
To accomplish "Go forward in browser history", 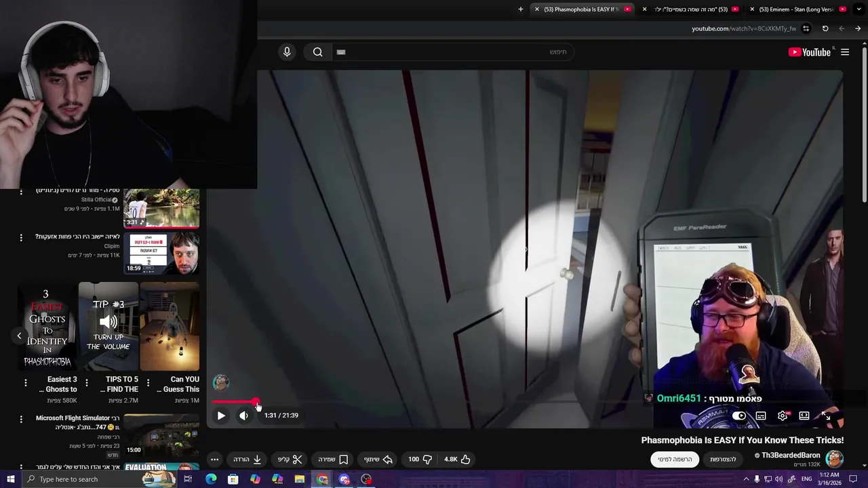I will pyautogui.click(x=842, y=28).
